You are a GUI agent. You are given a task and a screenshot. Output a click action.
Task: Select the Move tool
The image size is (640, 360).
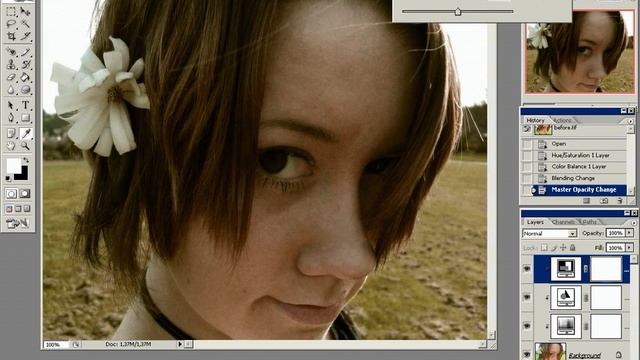[25, 11]
